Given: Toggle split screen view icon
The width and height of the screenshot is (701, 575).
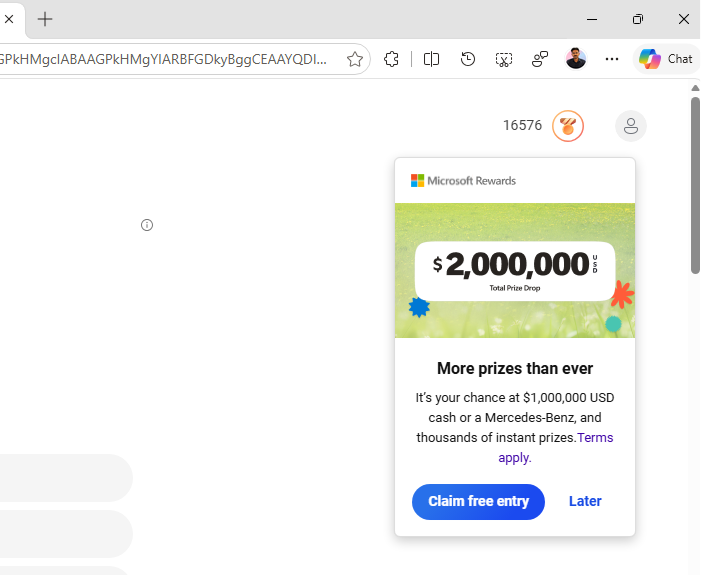Looking at the screenshot, I should click(x=431, y=59).
